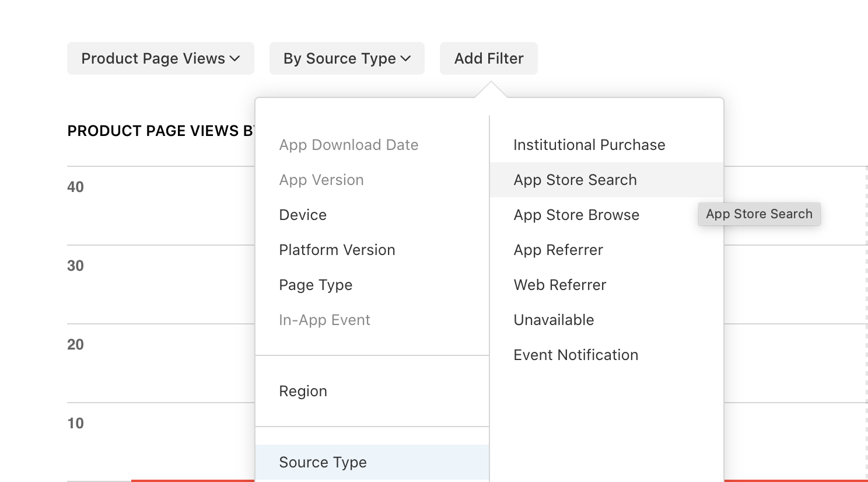Expand the By Source Type dropdown
868x482 pixels.
[346, 58]
